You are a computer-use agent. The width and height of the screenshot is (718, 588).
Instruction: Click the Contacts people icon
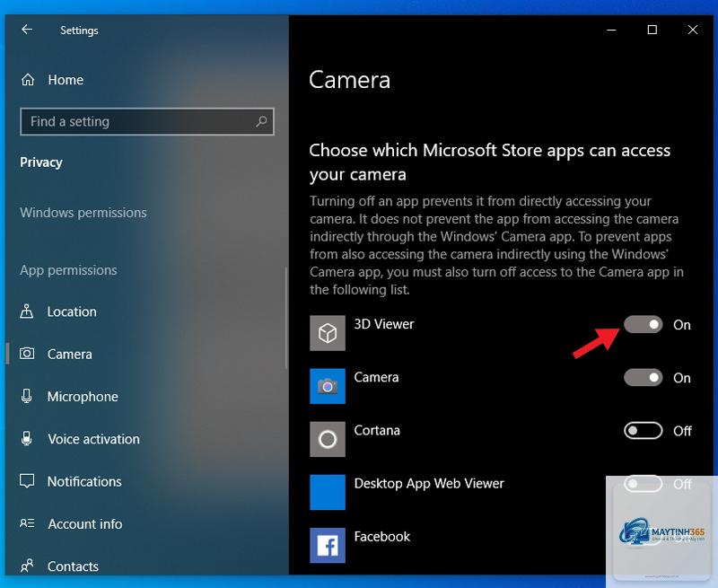(27, 566)
